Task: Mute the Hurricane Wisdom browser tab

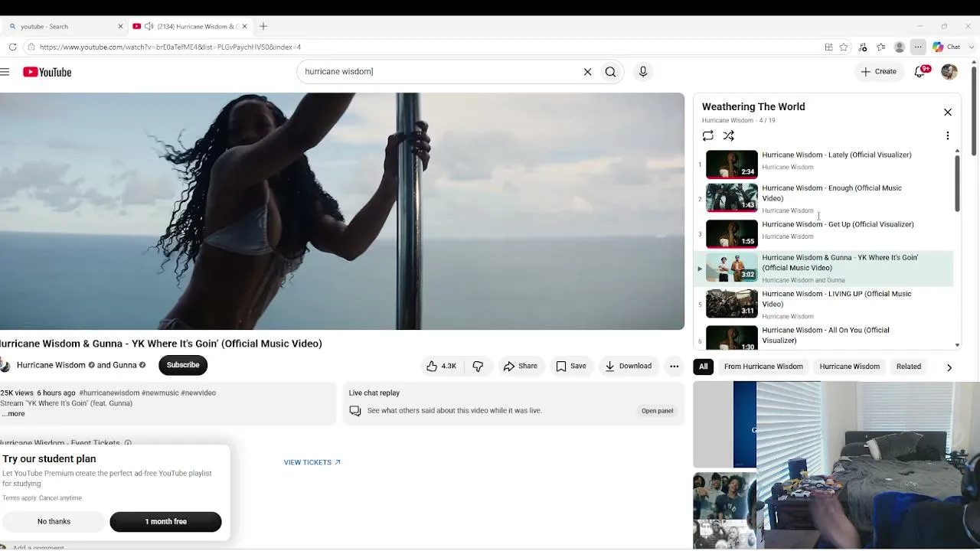Action: coord(149,26)
